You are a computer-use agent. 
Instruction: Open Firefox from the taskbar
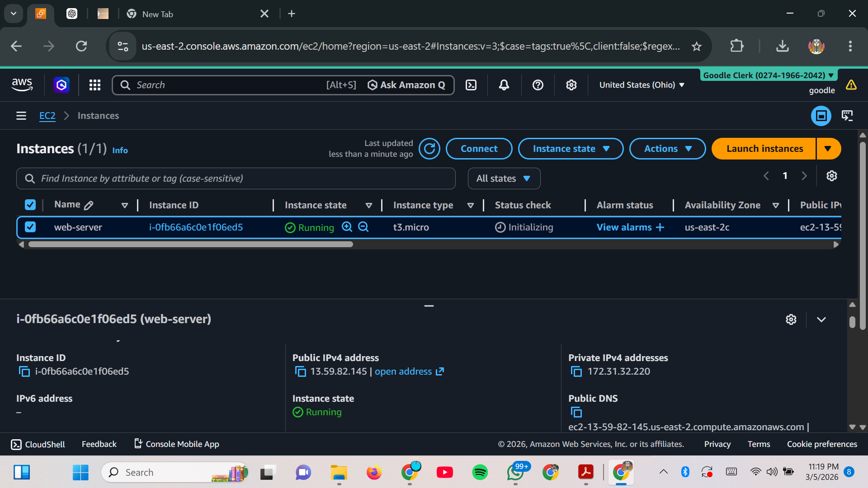coord(374,472)
